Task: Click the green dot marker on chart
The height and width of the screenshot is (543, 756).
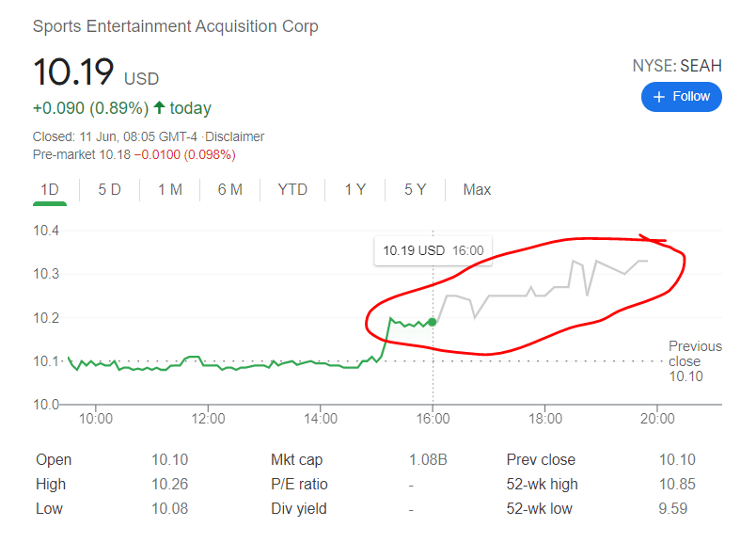Action: [x=433, y=322]
